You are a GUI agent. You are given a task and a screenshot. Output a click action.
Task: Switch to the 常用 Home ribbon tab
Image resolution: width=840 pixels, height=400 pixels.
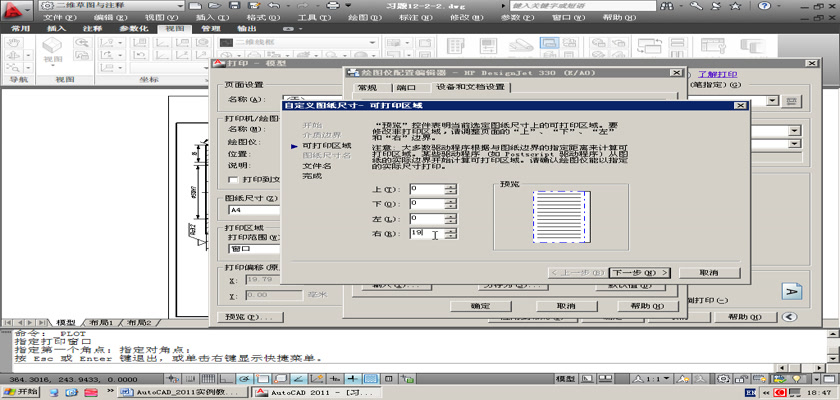20,28
